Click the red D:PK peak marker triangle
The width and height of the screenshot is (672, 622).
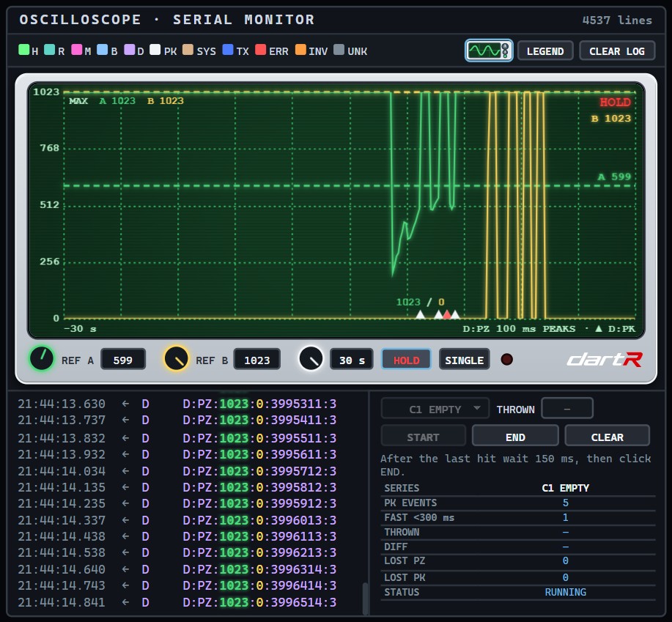tap(447, 315)
